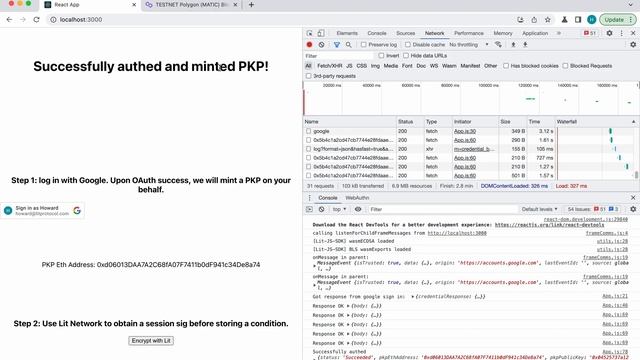Import HAR file upload arrow icon
Screen dimensions: 640x360
tap(513, 44)
